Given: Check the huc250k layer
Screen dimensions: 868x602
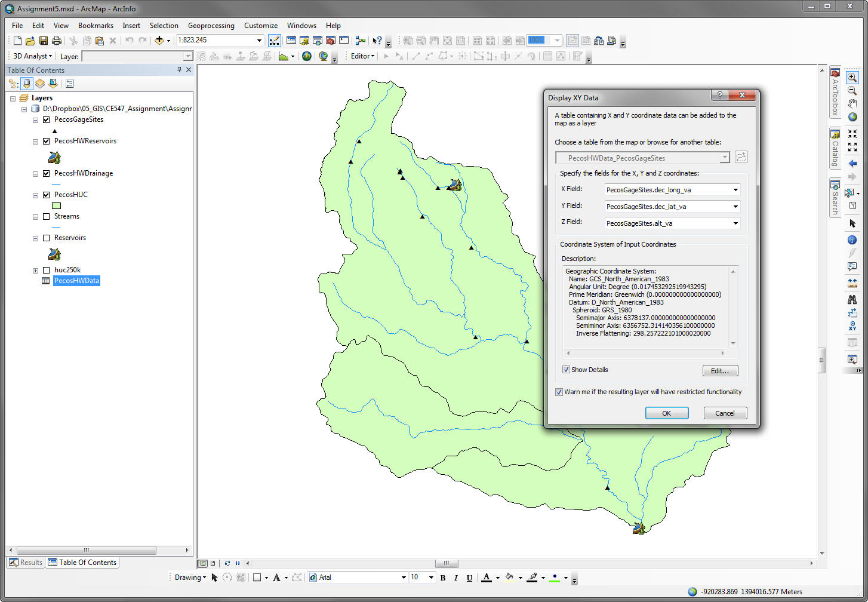Looking at the screenshot, I should coord(47,270).
